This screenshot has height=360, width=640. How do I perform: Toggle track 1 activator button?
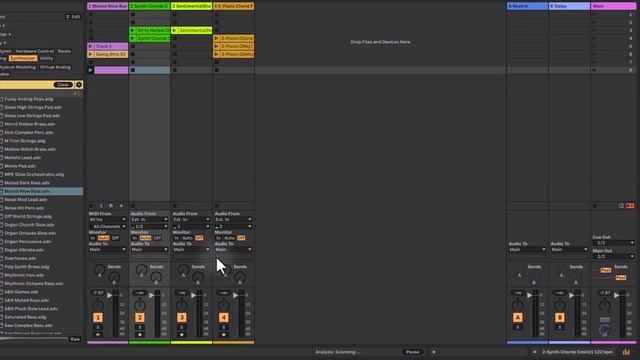click(98, 318)
